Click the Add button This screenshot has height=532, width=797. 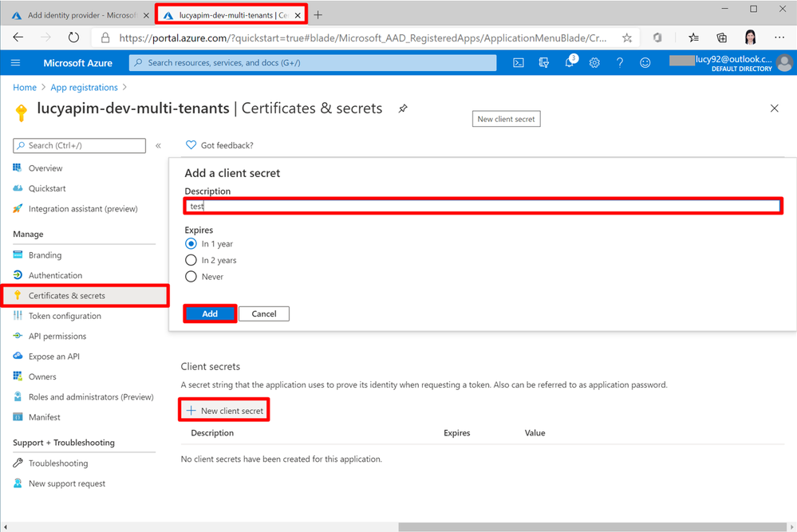[210, 313]
